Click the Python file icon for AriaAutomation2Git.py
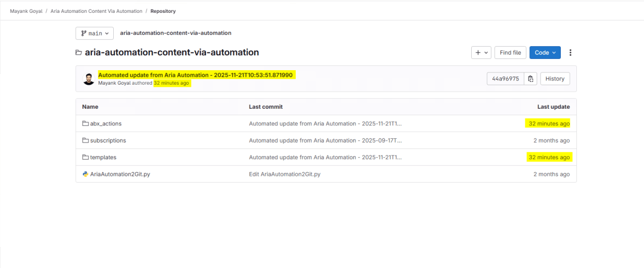The width and height of the screenshot is (644, 268). 85,174
